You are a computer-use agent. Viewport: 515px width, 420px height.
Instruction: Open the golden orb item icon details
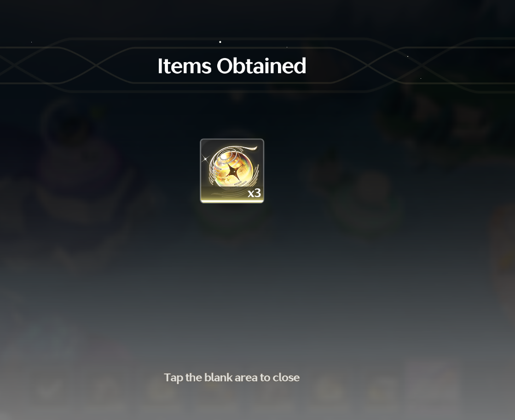(x=232, y=171)
